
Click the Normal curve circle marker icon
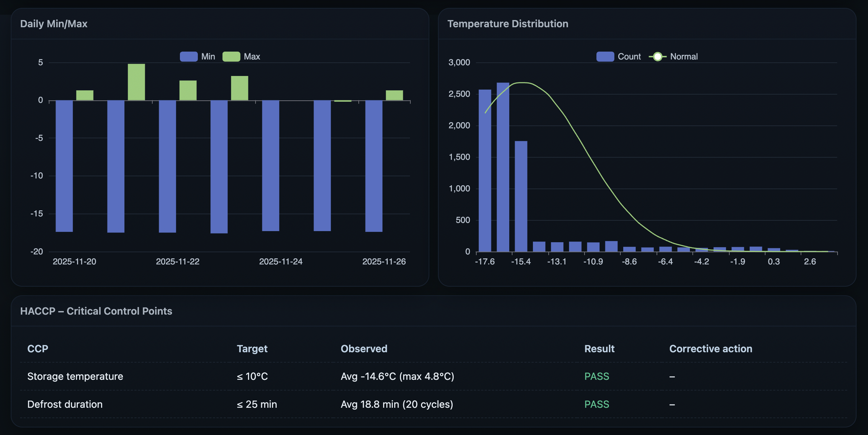pos(658,56)
